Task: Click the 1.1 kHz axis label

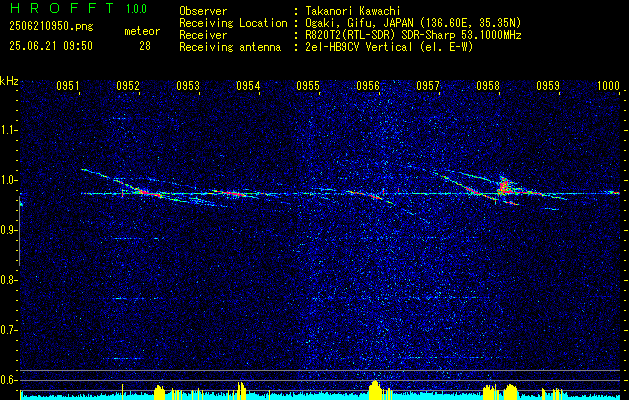Action: click(8, 130)
